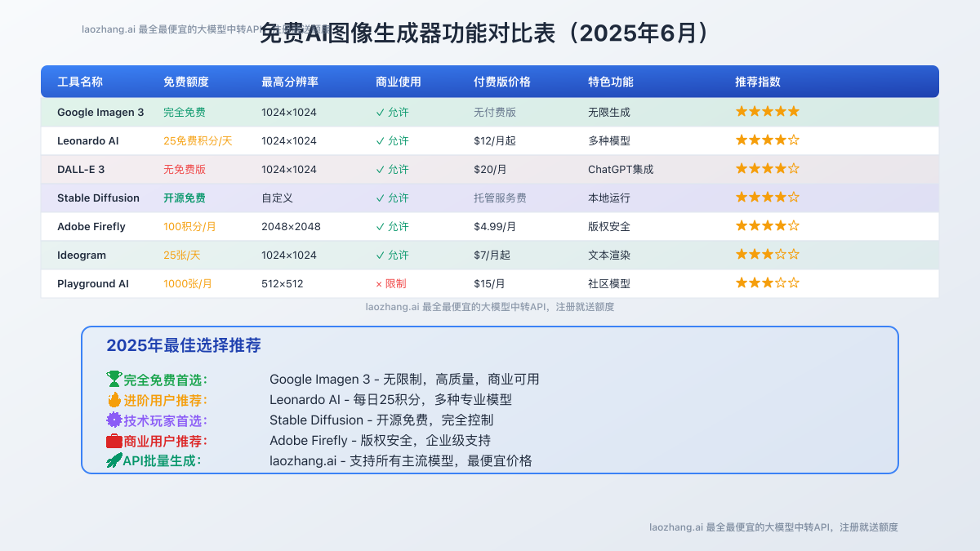Click the star rating in Google Imagen 3 row
Screen dimensions: 980x551
click(x=768, y=112)
